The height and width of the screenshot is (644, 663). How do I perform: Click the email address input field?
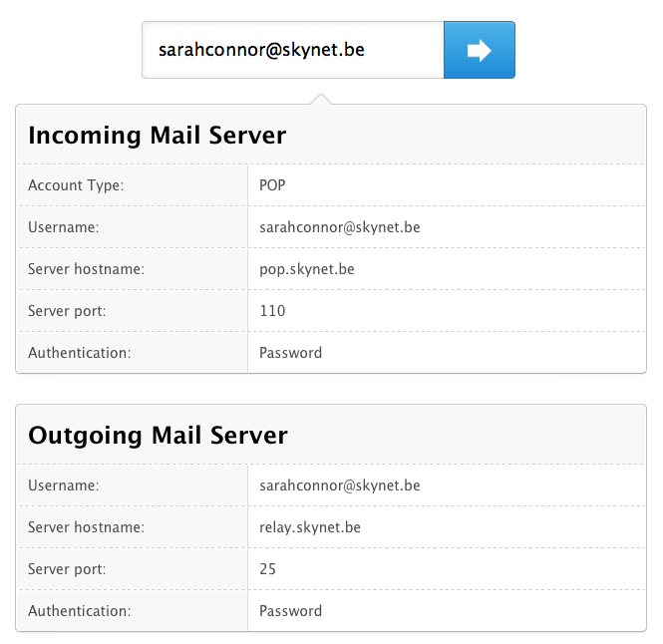coord(293,50)
